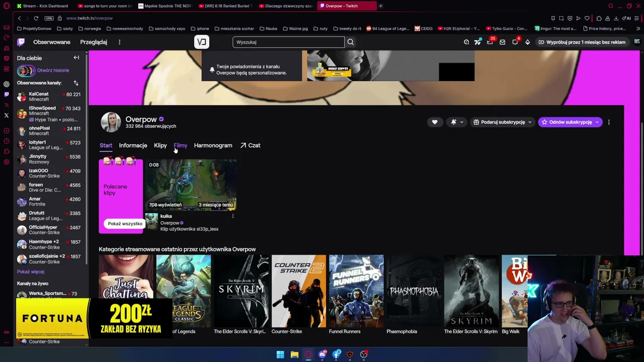Screen dimensions: 644x362
Task: Open the Harmonogram tab
Action: tap(213, 145)
